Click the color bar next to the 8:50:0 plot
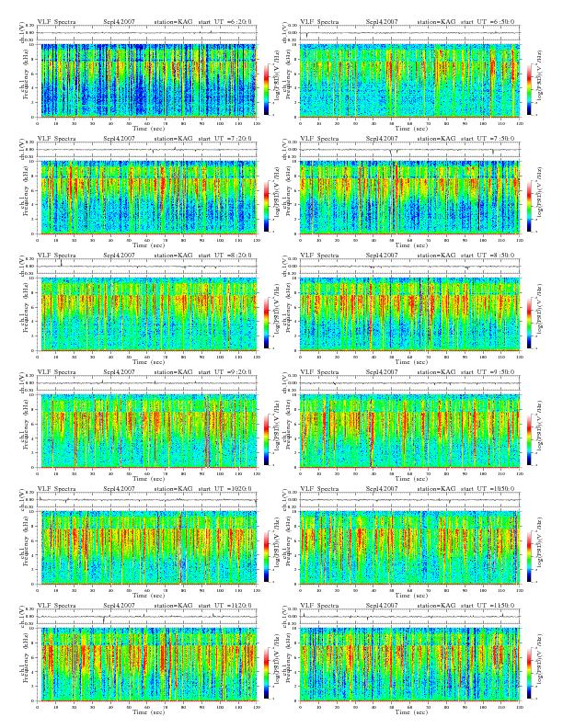The image size is (563, 728). tap(530, 323)
